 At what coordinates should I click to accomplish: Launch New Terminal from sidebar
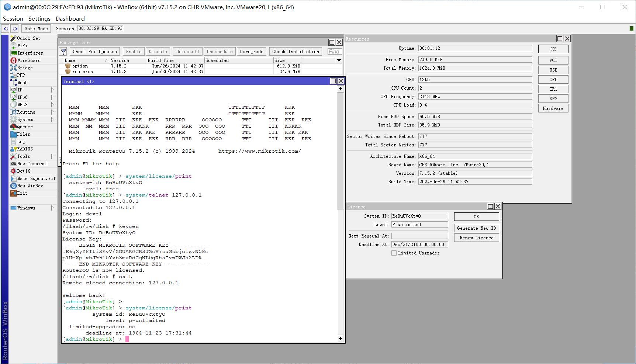pyautogui.click(x=32, y=164)
